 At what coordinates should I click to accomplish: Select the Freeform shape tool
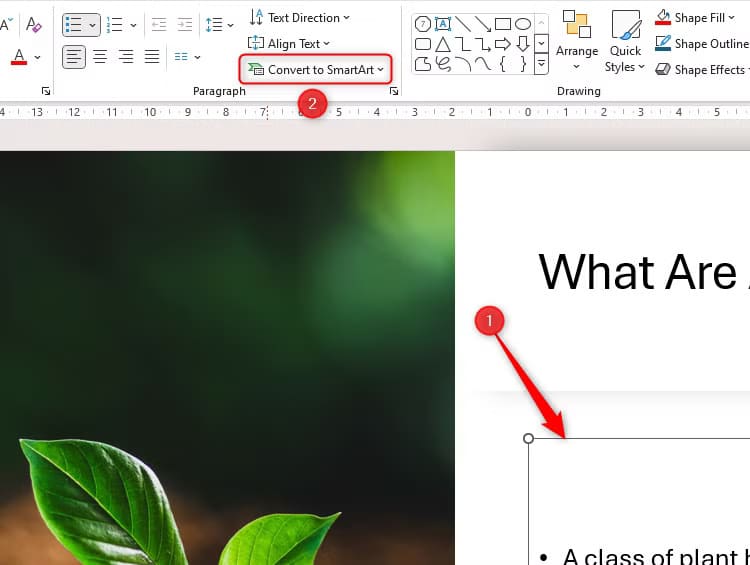(x=422, y=64)
